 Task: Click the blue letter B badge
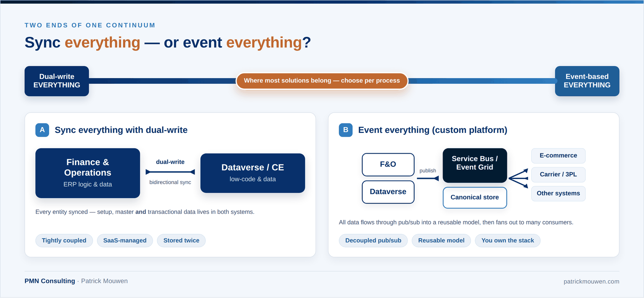coord(346,130)
